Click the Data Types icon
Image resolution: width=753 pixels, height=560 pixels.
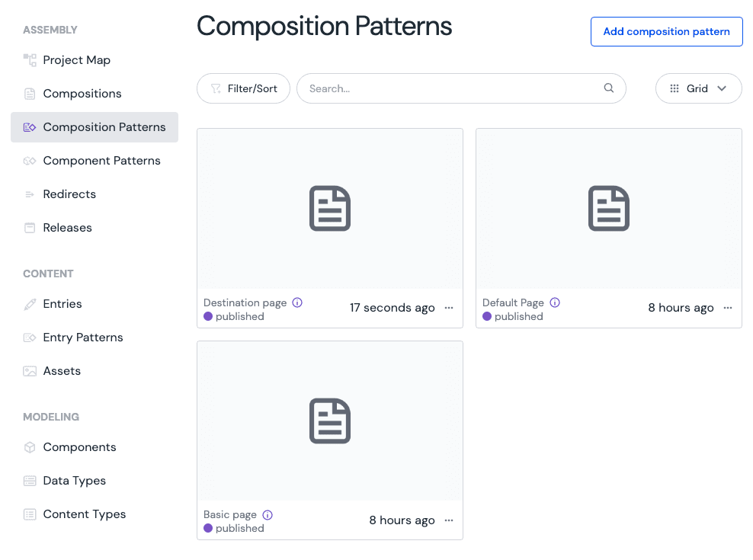(29, 481)
